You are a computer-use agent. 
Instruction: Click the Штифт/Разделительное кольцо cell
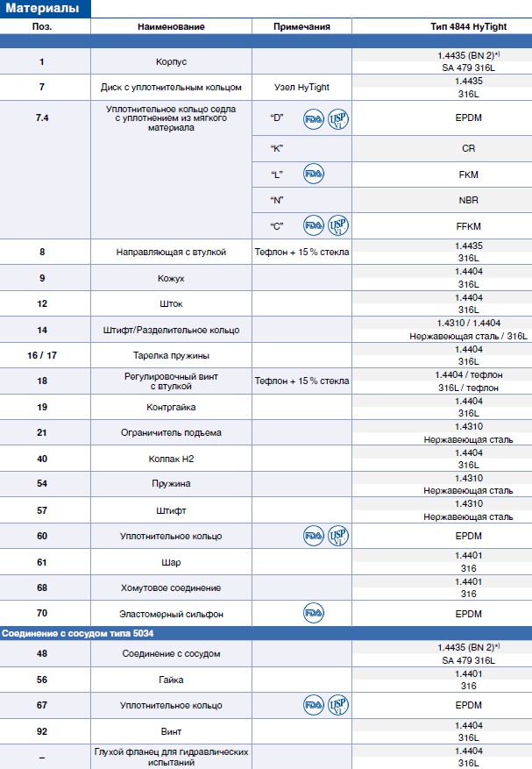[x=171, y=330]
